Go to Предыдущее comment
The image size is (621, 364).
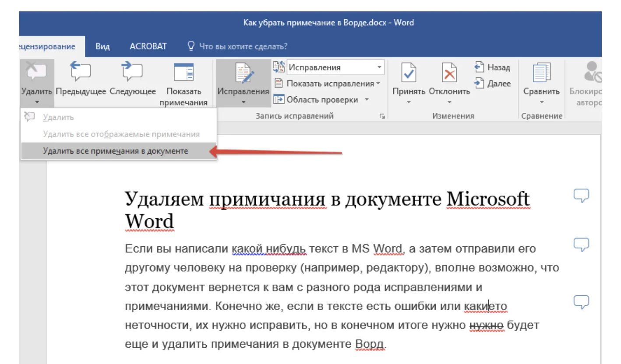[x=81, y=77]
